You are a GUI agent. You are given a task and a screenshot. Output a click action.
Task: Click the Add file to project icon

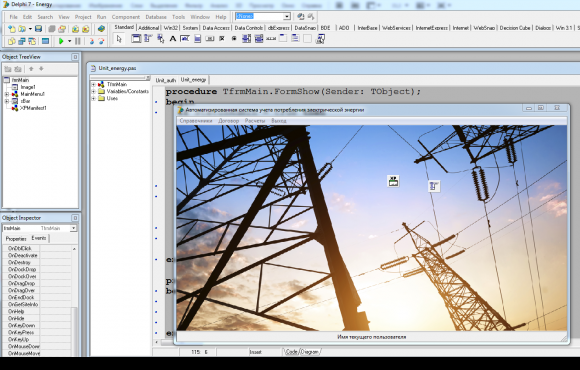(75, 29)
